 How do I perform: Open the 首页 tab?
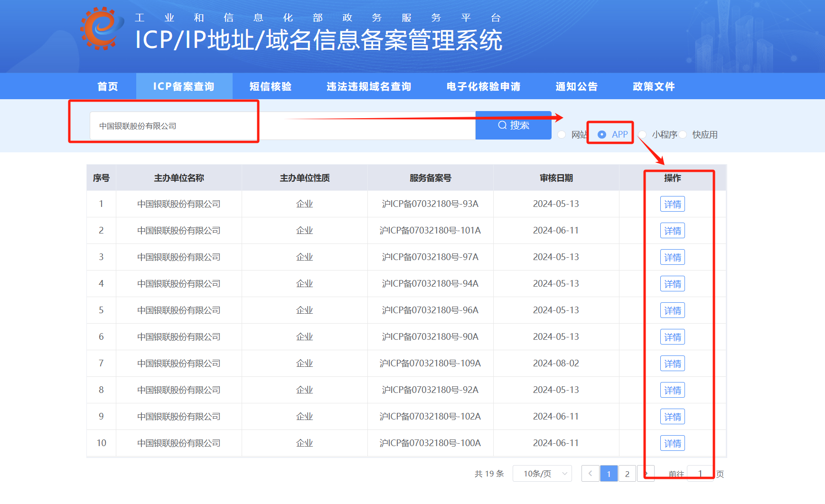[108, 86]
